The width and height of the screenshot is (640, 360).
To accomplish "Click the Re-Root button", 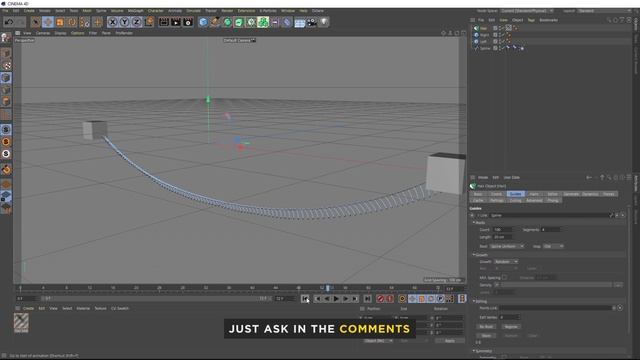I will 486,327.
